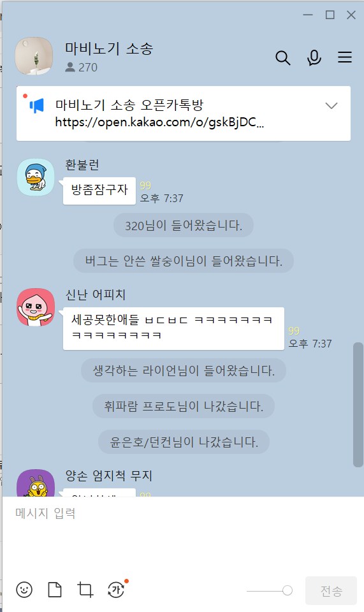Open the megaphone notice icon
The height and width of the screenshot is (612, 364).
(37, 105)
